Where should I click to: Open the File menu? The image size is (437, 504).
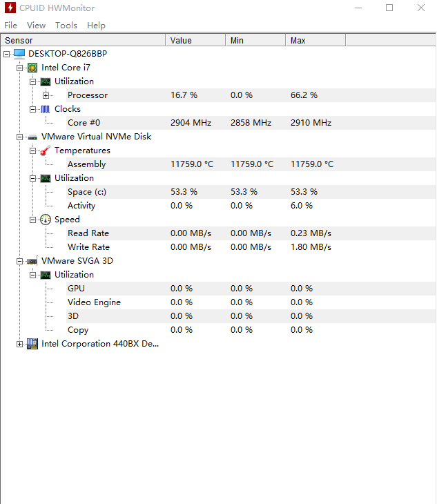[x=11, y=26]
